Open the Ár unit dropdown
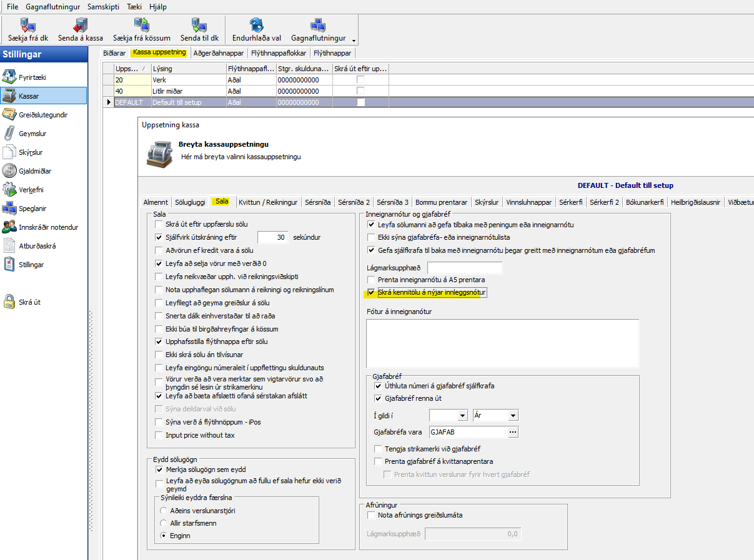Viewport: 754px width, 560px height. click(513, 416)
